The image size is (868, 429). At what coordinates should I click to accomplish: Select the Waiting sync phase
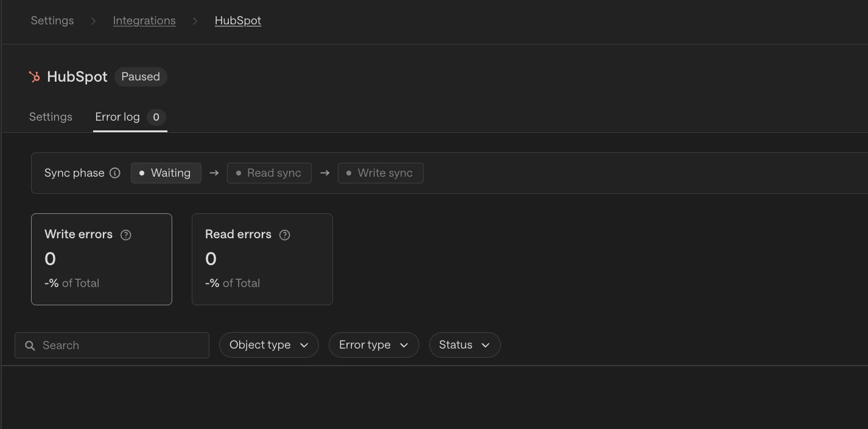coord(166,173)
